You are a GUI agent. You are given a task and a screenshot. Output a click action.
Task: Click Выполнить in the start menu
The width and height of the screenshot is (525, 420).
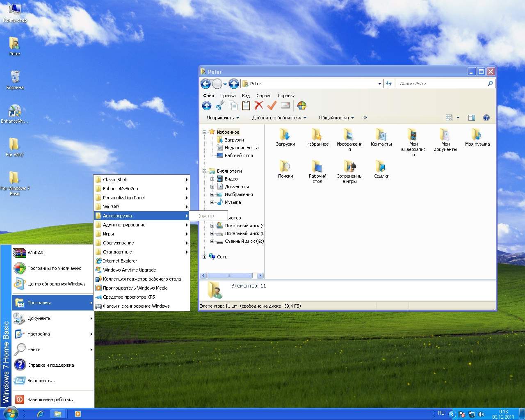tap(41, 381)
